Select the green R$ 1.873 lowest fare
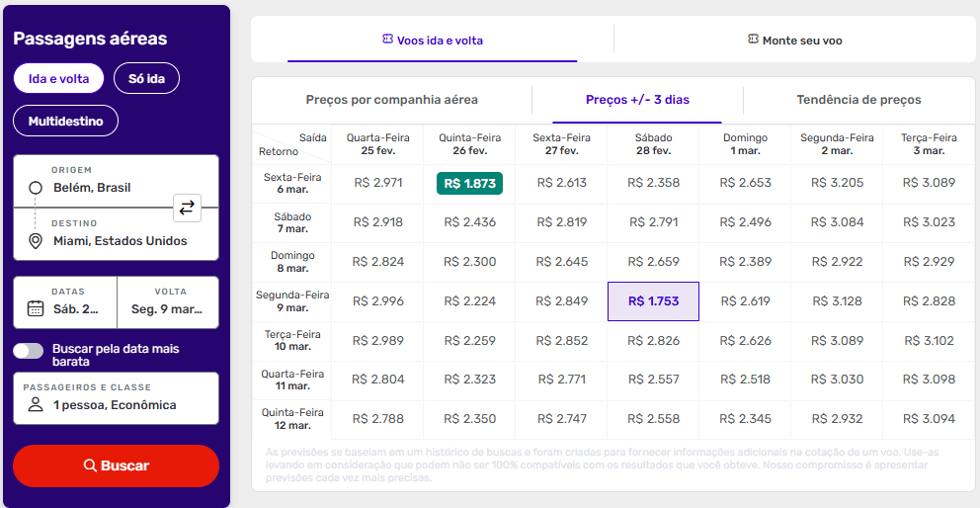 [469, 183]
